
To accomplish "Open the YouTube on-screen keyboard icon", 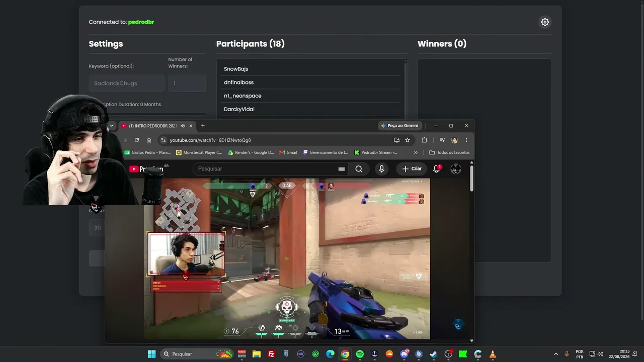I will pos(342,169).
